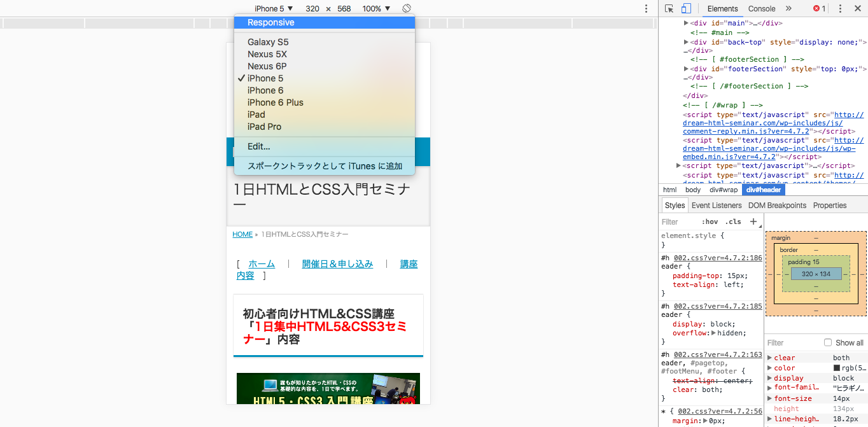Expand the computed clear property
The height and width of the screenshot is (427, 868).
click(769, 358)
